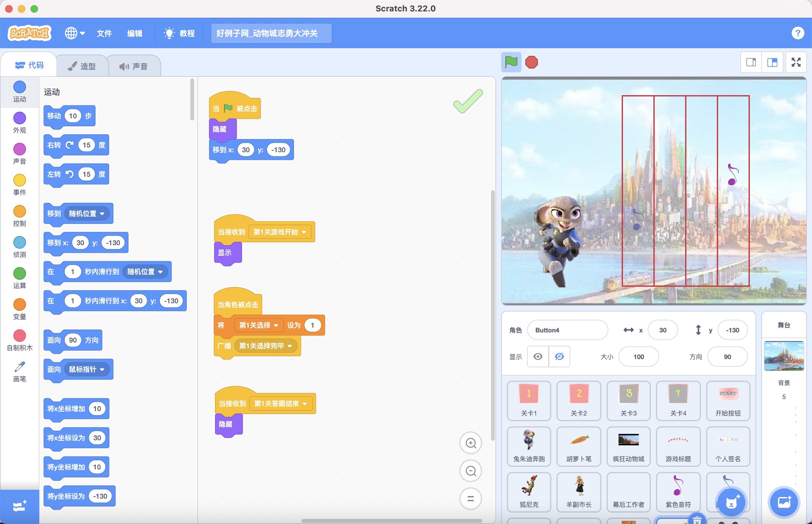Open the choose a sprite button

(731, 502)
